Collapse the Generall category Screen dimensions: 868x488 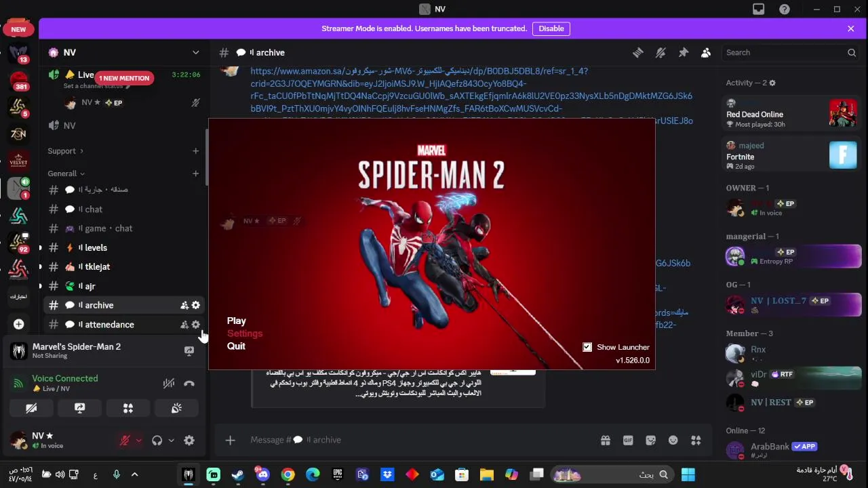[66, 174]
